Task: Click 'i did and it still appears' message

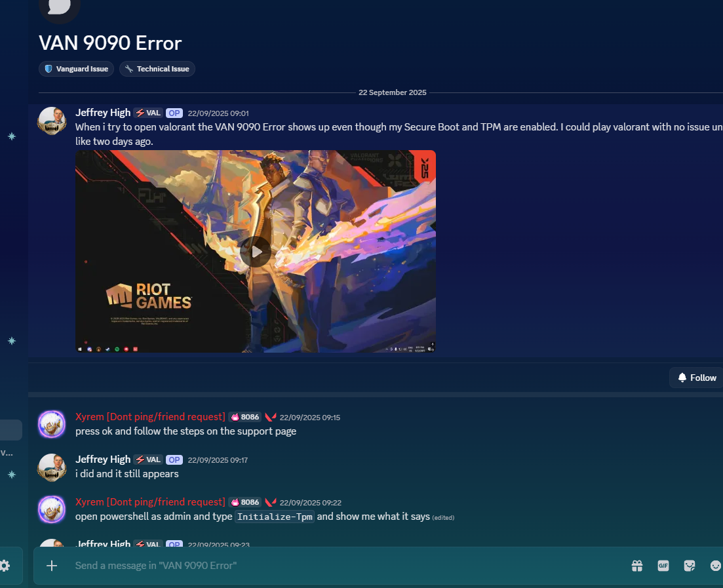Action: pyautogui.click(x=127, y=474)
